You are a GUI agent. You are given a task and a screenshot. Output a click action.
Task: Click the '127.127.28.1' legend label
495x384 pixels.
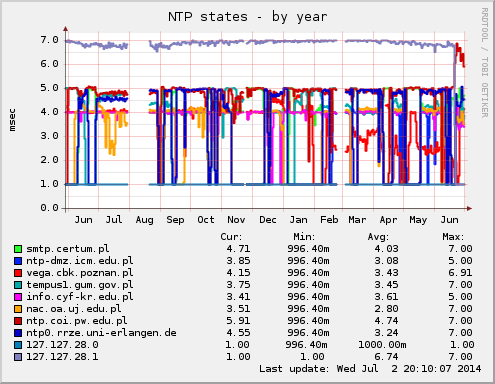tap(62, 357)
